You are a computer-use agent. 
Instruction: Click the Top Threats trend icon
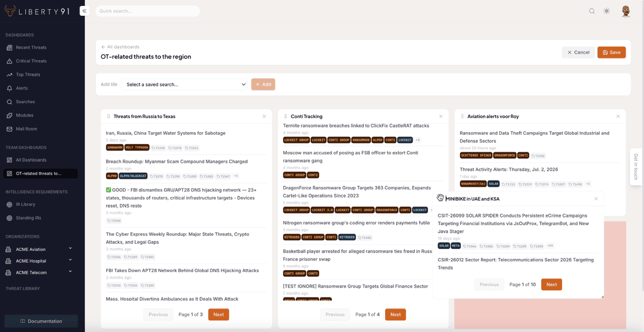click(9, 75)
